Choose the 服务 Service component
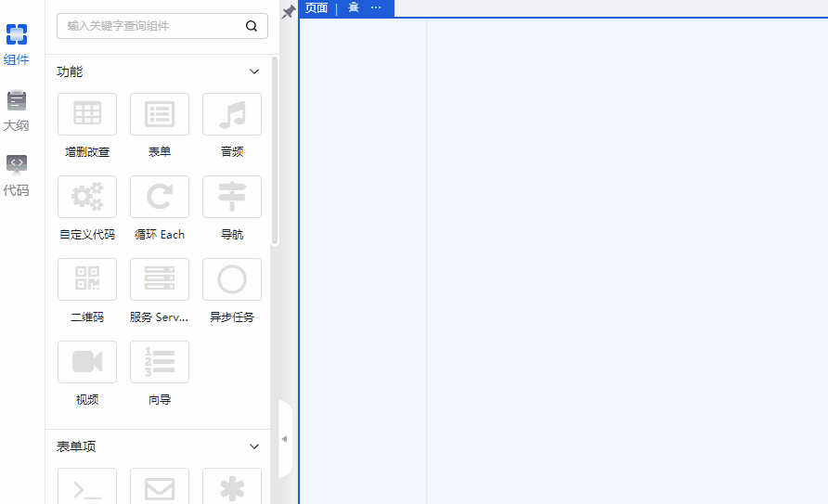This screenshot has height=504, width=828. pos(160,279)
